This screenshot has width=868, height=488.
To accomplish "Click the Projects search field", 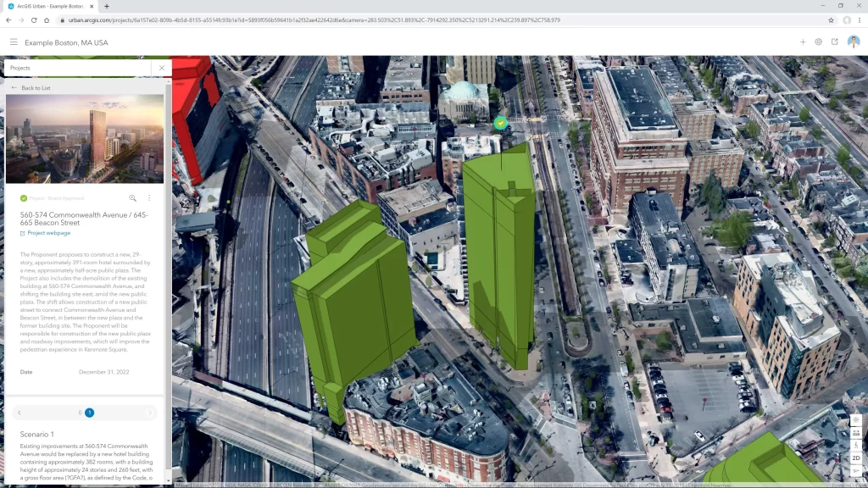I will coord(77,68).
